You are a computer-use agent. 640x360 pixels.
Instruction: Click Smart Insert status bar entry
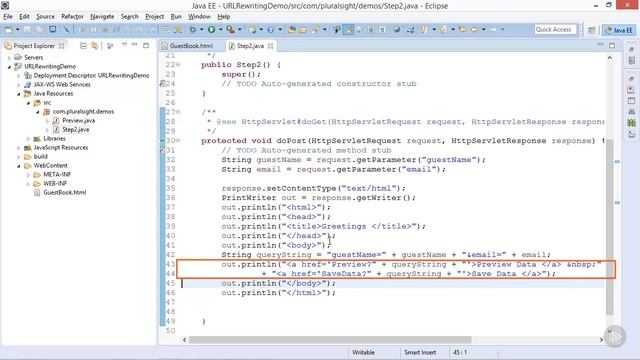tap(420, 352)
